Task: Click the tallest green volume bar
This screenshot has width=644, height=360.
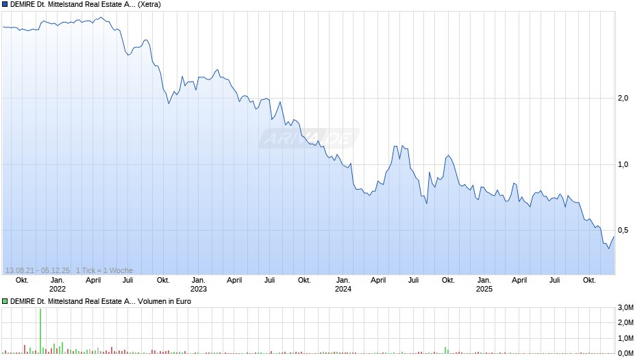Action: tap(40, 331)
